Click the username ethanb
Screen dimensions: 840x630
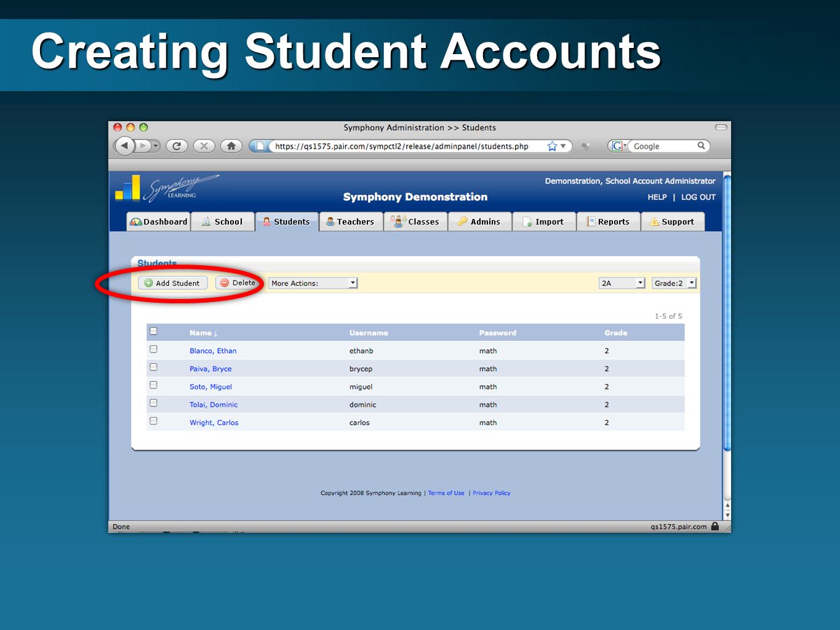click(361, 351)
